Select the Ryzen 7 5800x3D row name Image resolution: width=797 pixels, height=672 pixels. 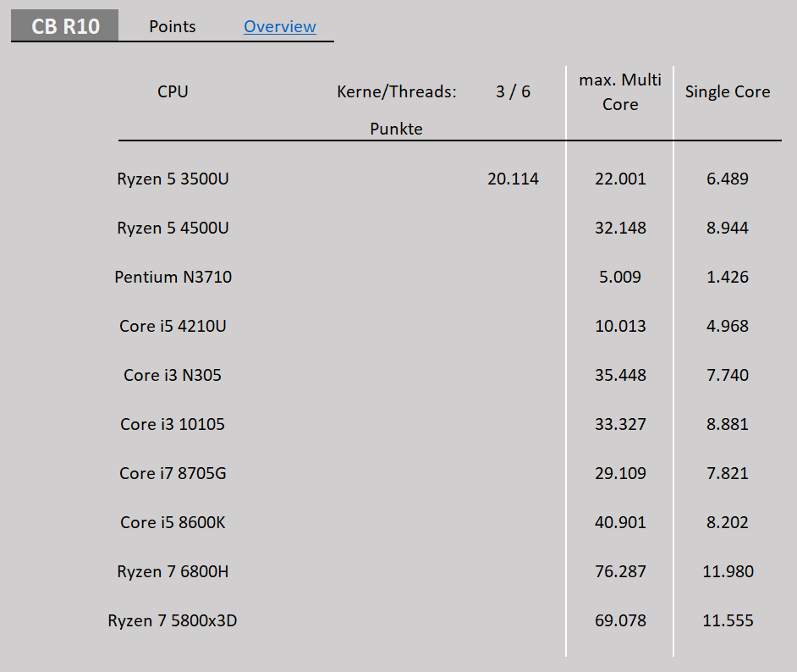tap(173, 620)
